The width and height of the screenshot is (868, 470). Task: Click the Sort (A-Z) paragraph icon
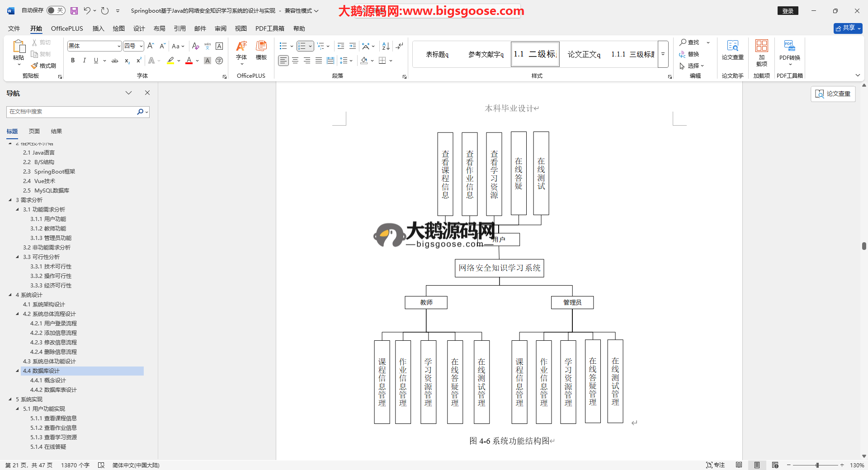pos(386,46)
